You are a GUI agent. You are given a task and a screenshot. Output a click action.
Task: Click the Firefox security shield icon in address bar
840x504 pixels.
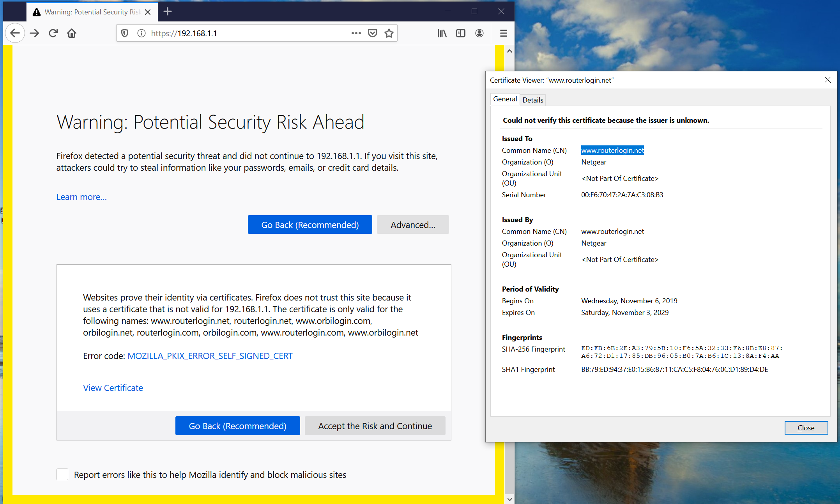(x=124, y=33)
